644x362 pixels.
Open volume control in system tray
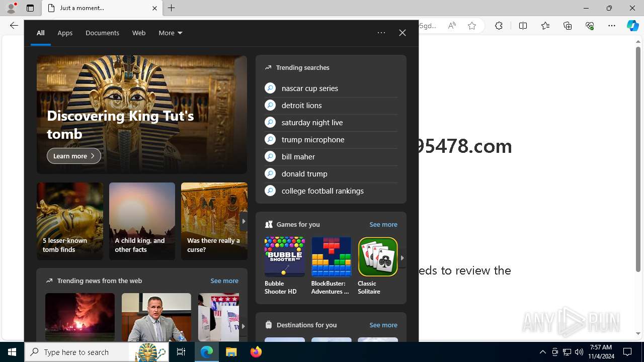coord(579,352)
